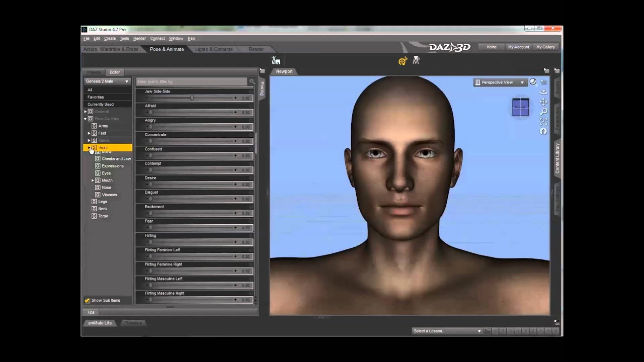Open the draw style sphere icon next to Perspective View

[x=533, y=82]
